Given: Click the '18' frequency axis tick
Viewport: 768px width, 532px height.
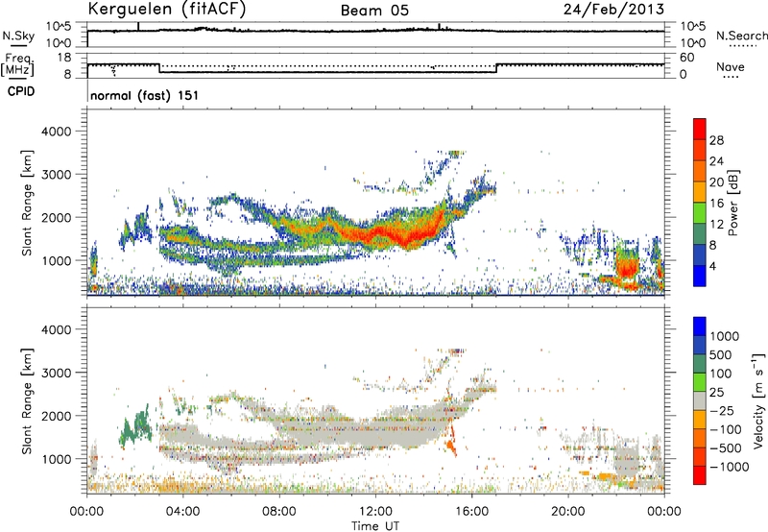Looking at the screenshot, I should point(64,58).
